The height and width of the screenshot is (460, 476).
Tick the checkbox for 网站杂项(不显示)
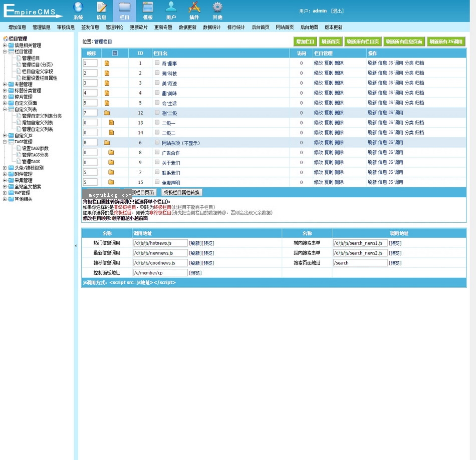pos(157,142)
